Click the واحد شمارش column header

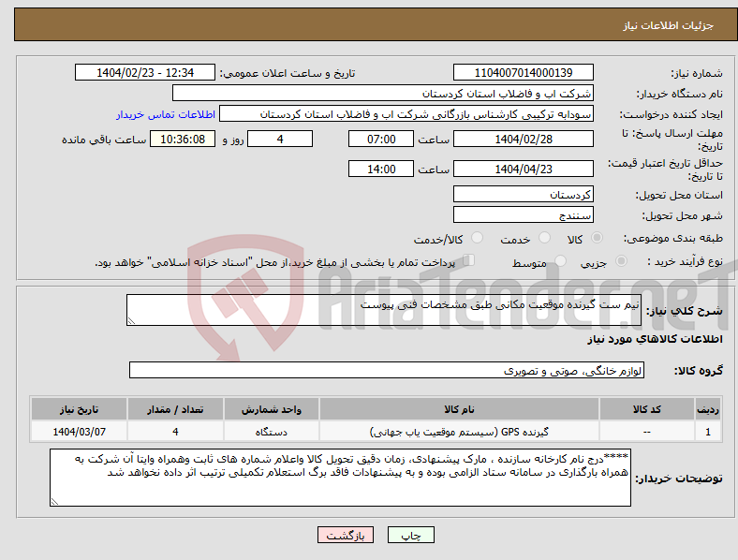pos(271,409)
